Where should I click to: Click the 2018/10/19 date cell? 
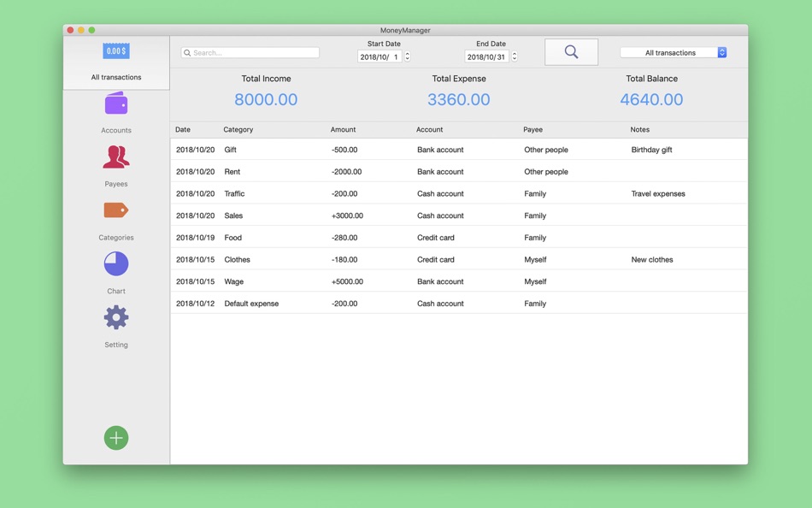tap(195, 238)
